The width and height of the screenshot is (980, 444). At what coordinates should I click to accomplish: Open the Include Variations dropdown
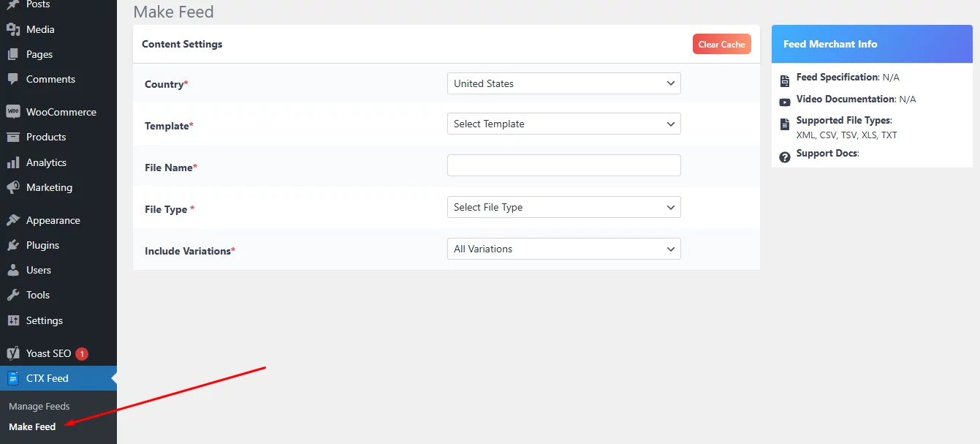coord(563,249)
